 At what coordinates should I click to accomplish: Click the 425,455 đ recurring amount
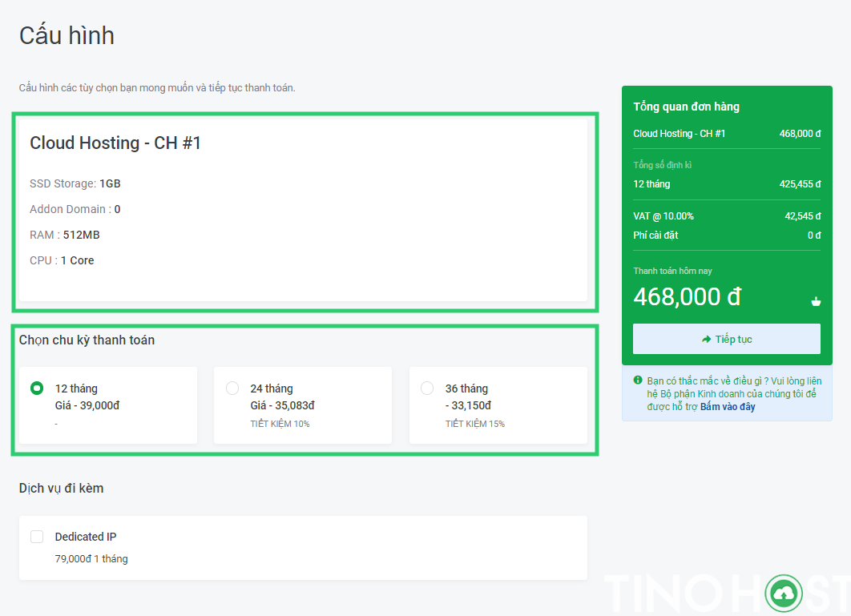point(800,184)
